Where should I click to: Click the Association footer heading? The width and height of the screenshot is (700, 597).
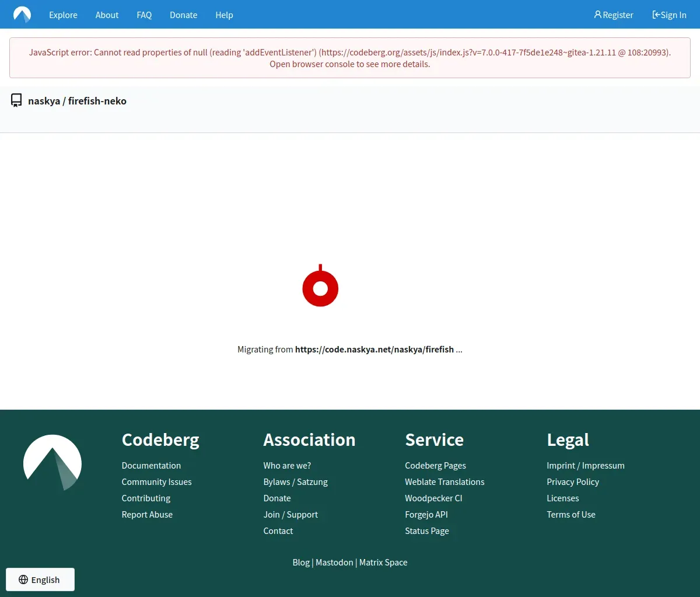click(309, 440)
